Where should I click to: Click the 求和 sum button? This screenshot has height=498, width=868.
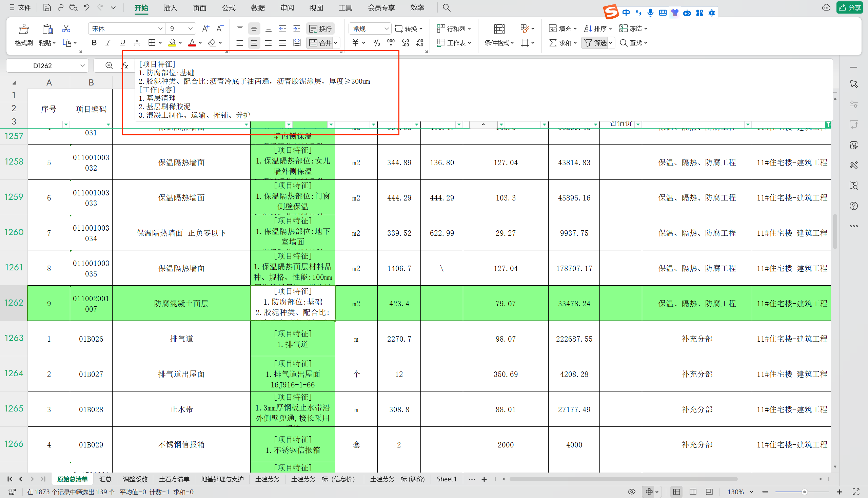click(563, 43)
